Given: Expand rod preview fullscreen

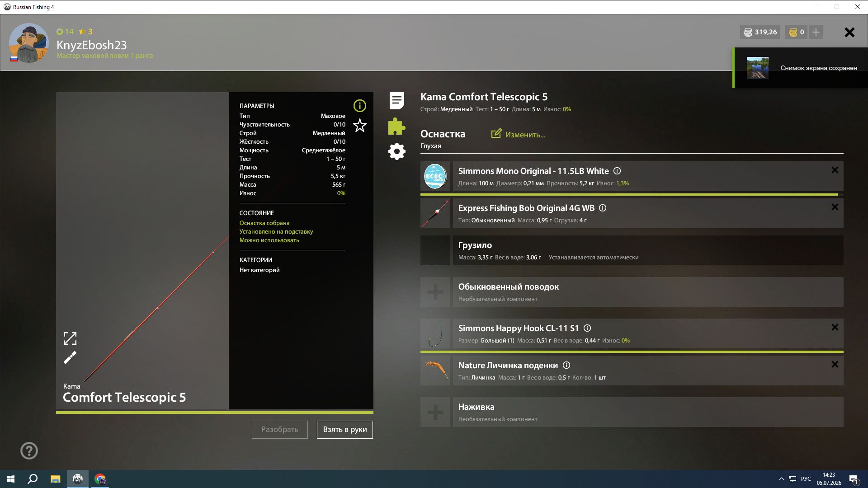Looking at the screenshot, I should point(70,338).
